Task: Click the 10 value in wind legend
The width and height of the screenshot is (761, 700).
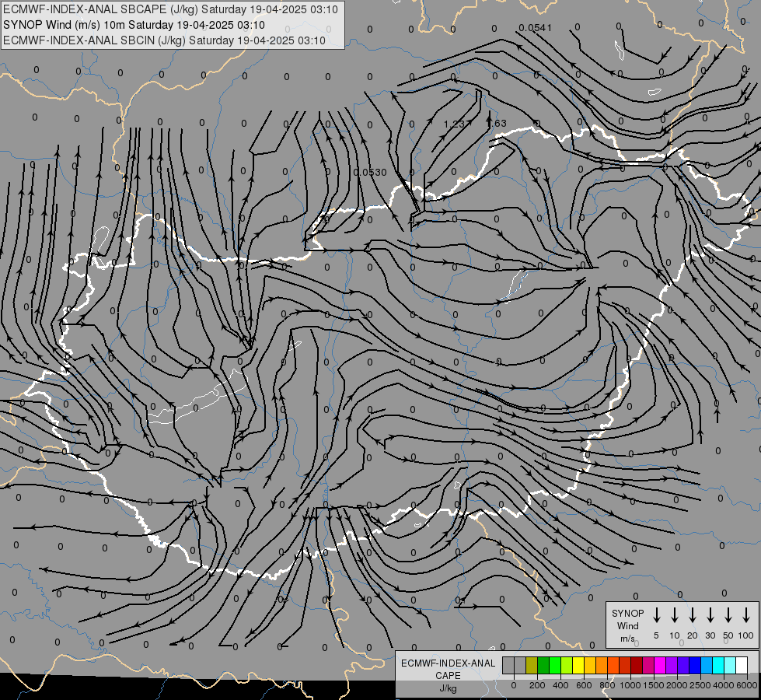Action: (675, 635)
